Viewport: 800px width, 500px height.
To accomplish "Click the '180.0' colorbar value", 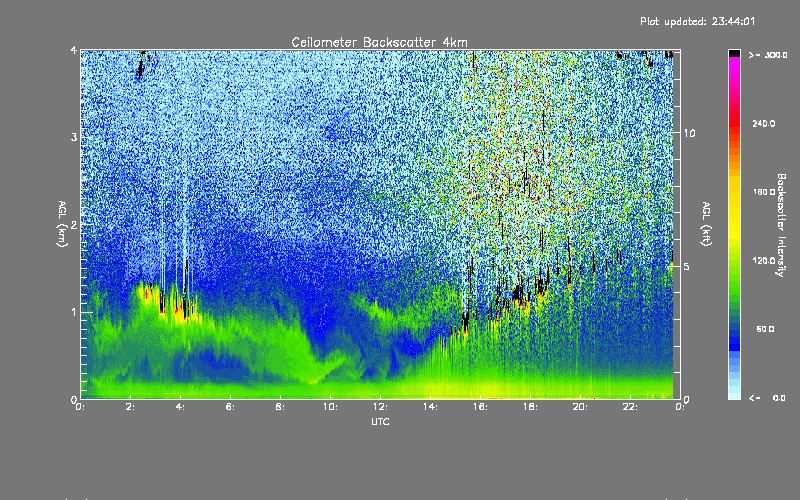I will 764,192.
